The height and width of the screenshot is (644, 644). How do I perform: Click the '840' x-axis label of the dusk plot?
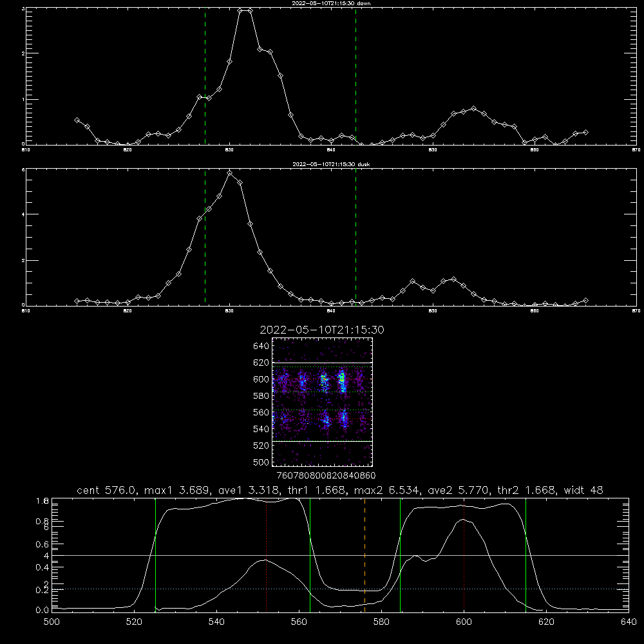pos(331,311)
